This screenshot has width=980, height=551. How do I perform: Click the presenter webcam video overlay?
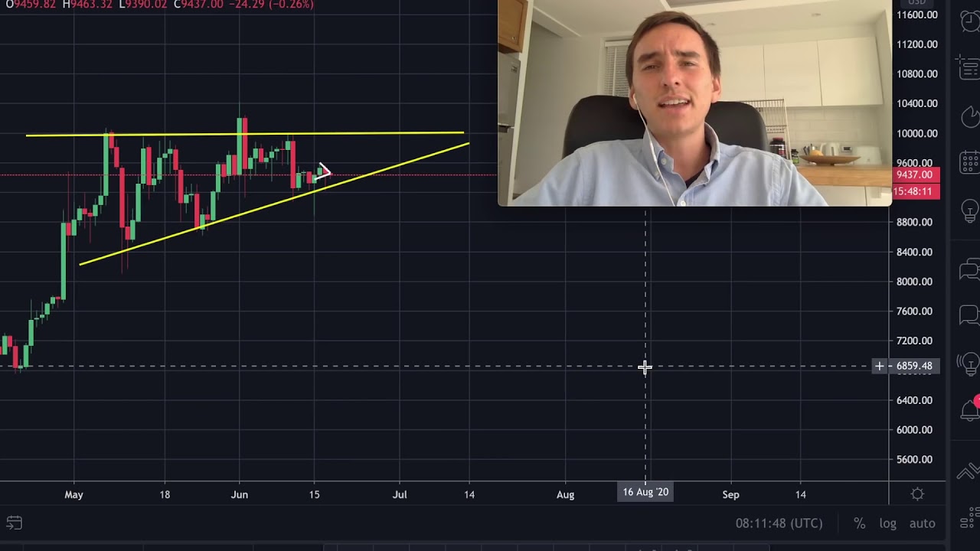(694, 103)
